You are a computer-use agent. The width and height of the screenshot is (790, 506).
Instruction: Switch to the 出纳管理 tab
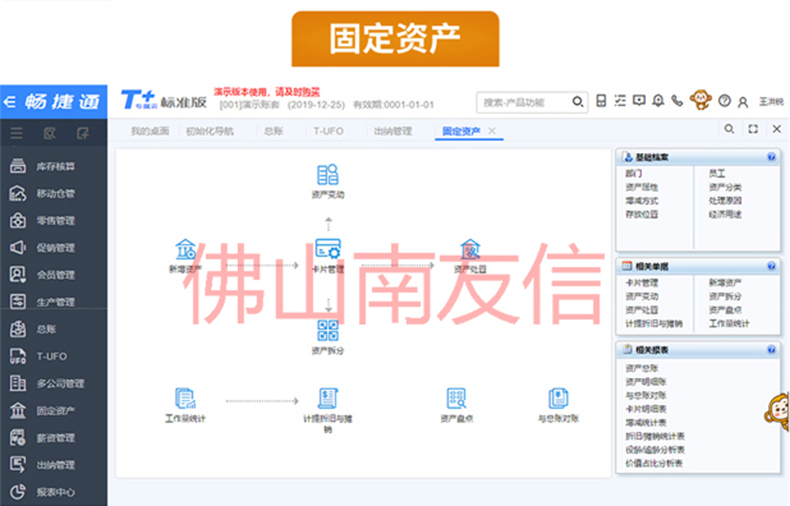coord(393,132)
